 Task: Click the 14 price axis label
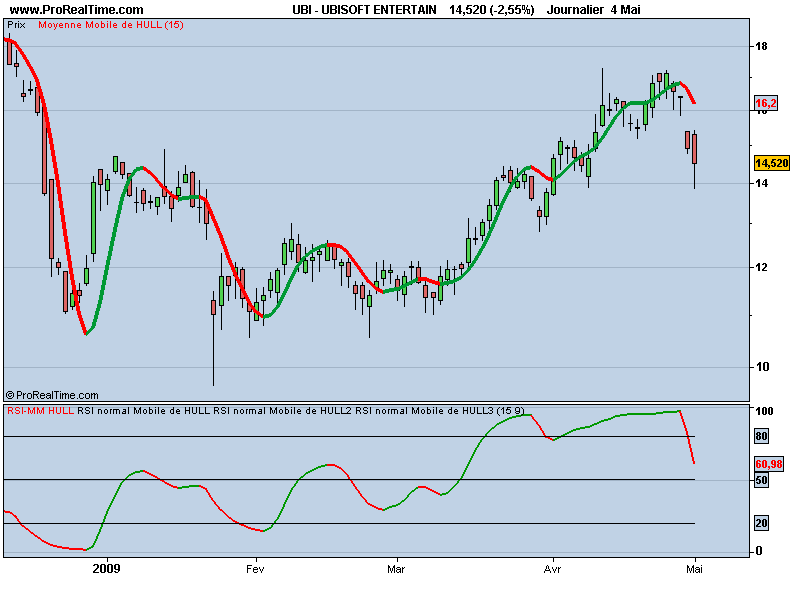tap(761, 183)
